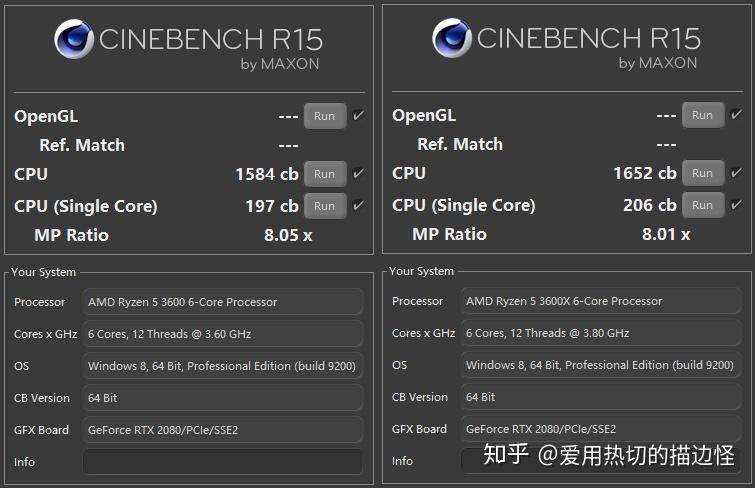
Task: Run CPU test in Ryzen 5 3600 panel
Action: click(325, 174)
